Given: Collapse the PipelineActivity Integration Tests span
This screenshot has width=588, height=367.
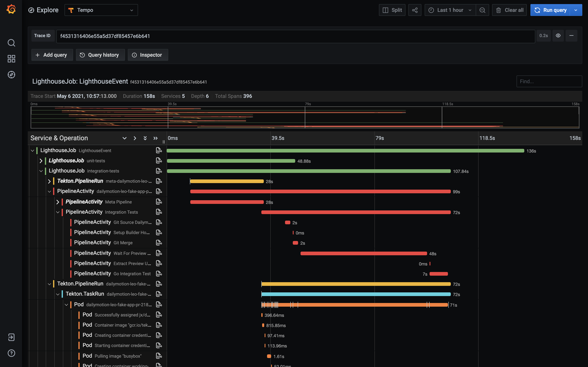Looking at the screenshot, I should click(x=58, y=212).
